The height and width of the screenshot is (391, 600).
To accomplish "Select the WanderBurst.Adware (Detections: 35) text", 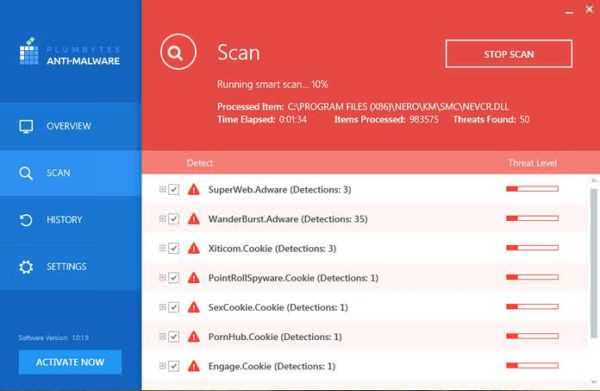I will pos(288,219).
